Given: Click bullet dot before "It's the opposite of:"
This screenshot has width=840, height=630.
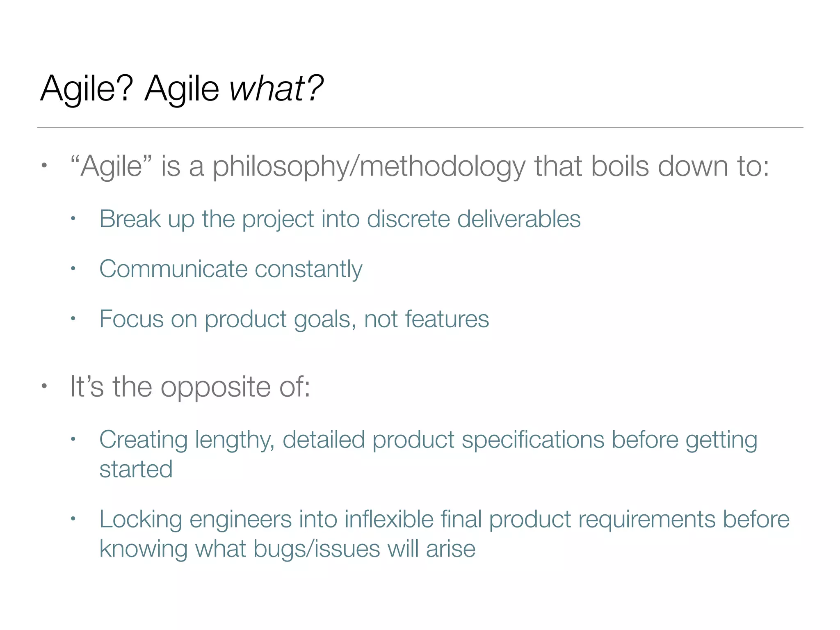Looking at the screenshot, I should point(44,386).
